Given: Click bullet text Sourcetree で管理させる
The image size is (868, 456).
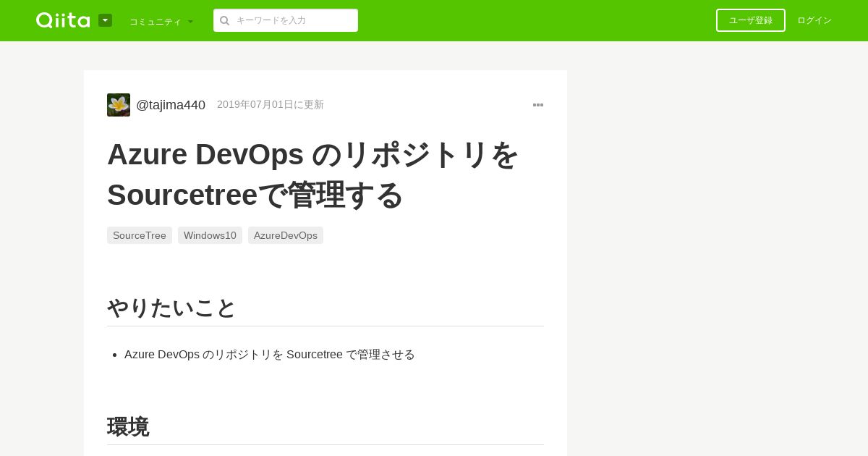Looking at the screenshot, I should (351, 355).
